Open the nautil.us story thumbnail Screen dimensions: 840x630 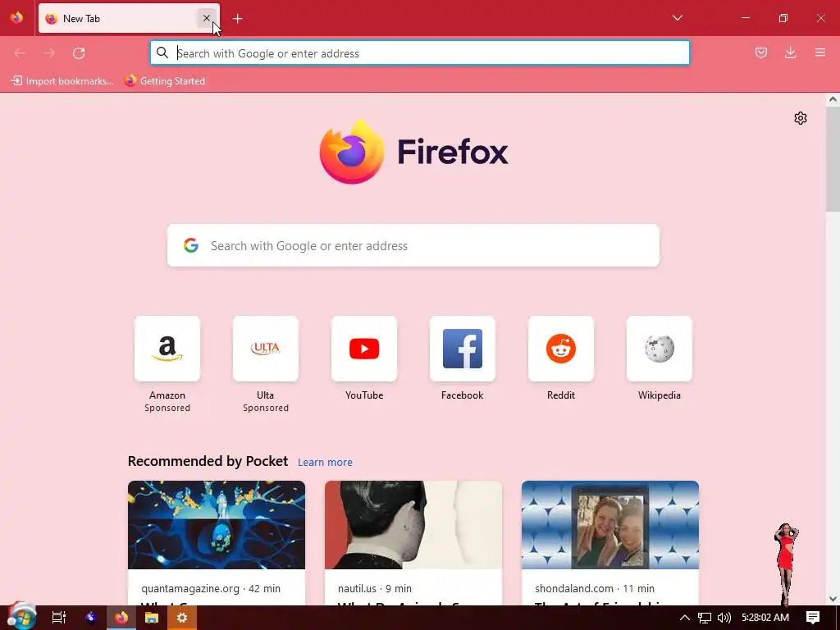pyautogui.click(x=413, y=525)
